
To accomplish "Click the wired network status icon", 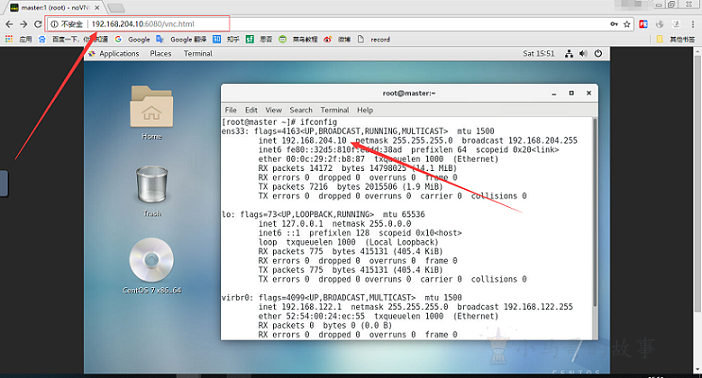I will [x=569, y=54].
